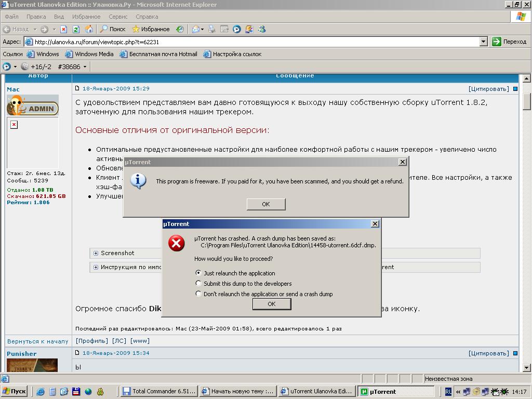Screen dimensions: 532x399
Task: Click the Журнал history icon
Action: pos(179,29)
